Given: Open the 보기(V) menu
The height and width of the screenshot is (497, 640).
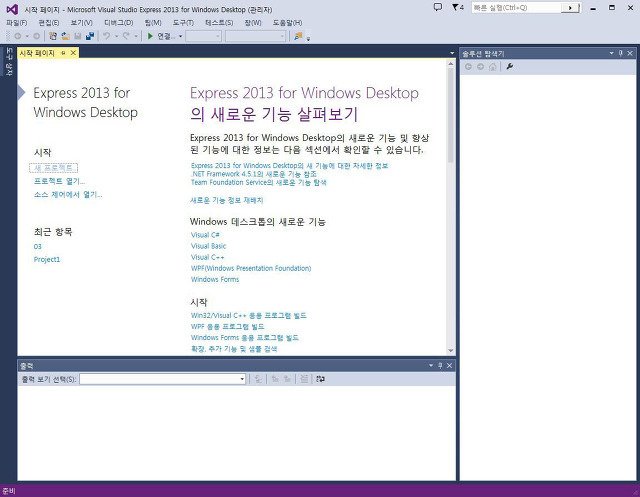Looking at the screenshot, I should click(x=81, y=22).
